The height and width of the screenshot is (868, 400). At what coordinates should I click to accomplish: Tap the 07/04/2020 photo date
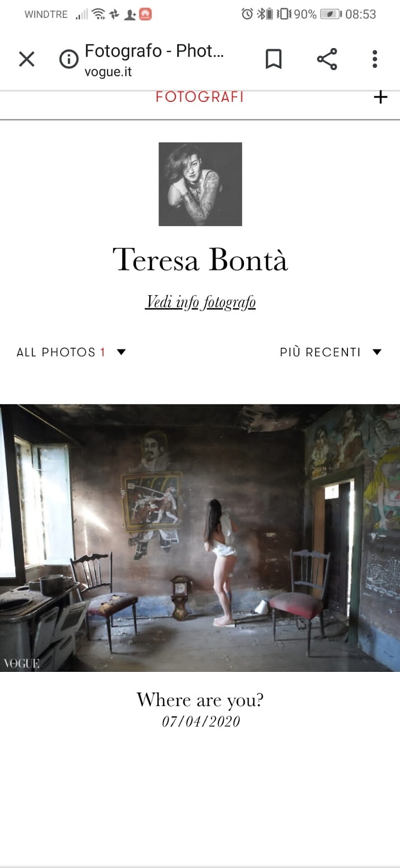[x=201, y=722]
